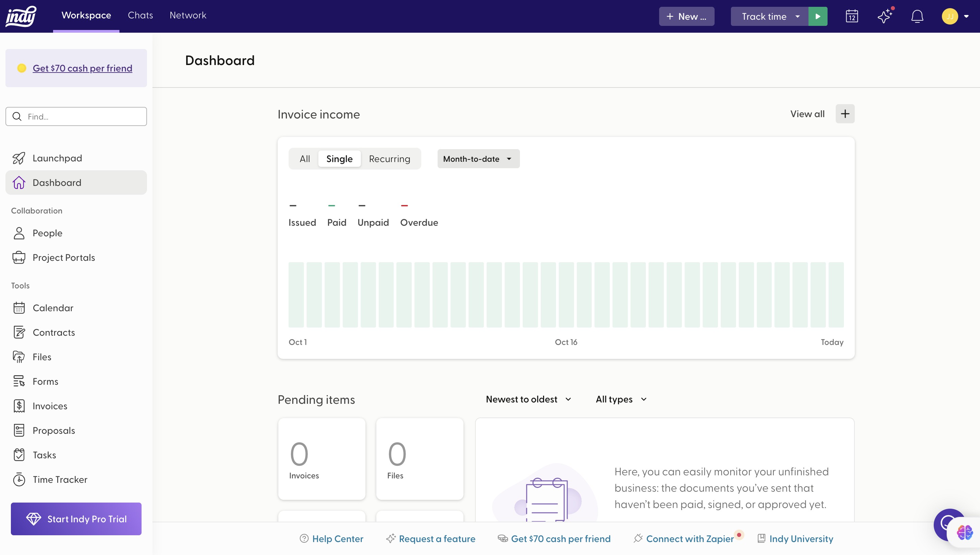Click the notifications bell icon

coord(917,16)
